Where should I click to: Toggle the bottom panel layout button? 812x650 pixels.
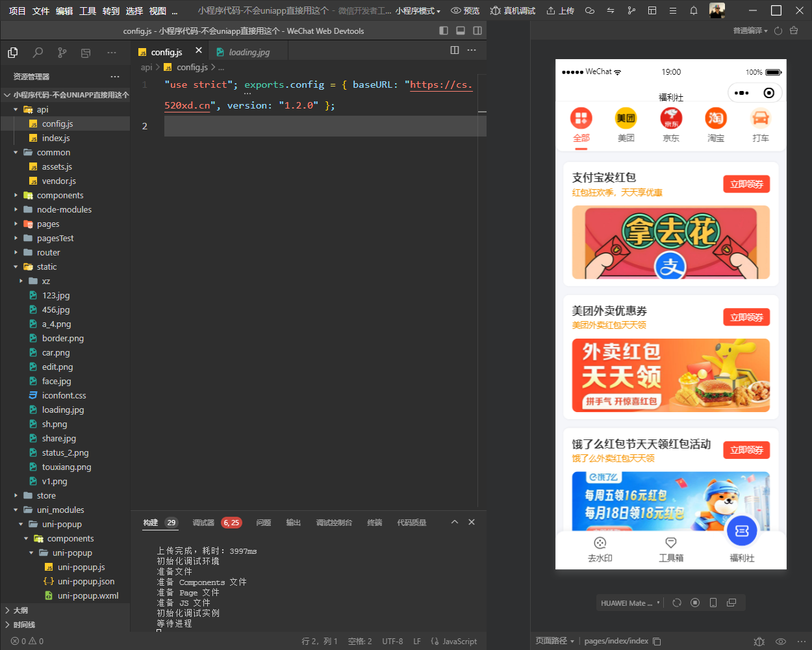tap(461, 31)
